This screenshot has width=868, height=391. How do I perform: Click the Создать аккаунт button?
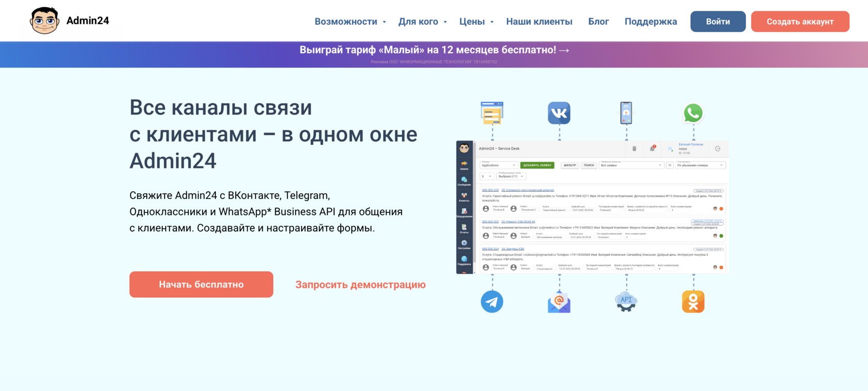800,21
